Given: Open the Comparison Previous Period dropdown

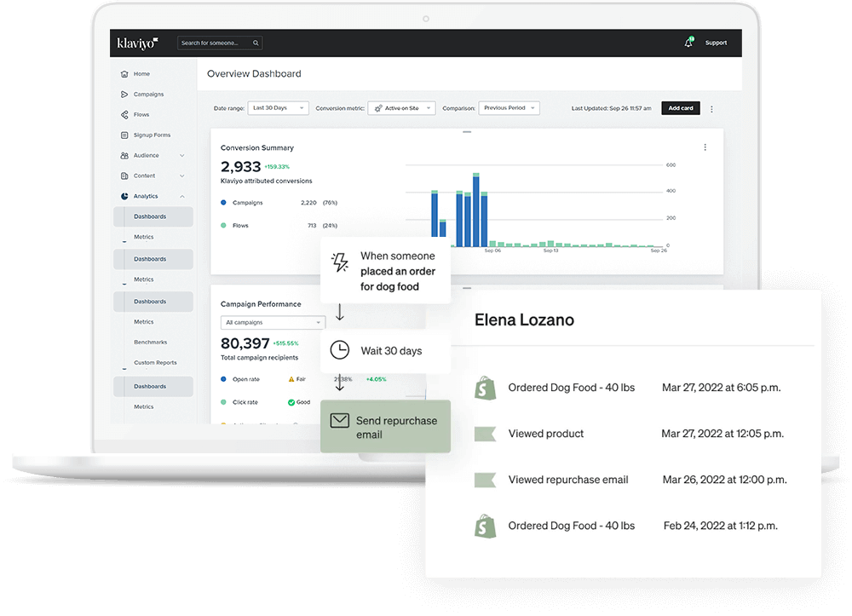Looking at the screenshot, I should [509, 108].
